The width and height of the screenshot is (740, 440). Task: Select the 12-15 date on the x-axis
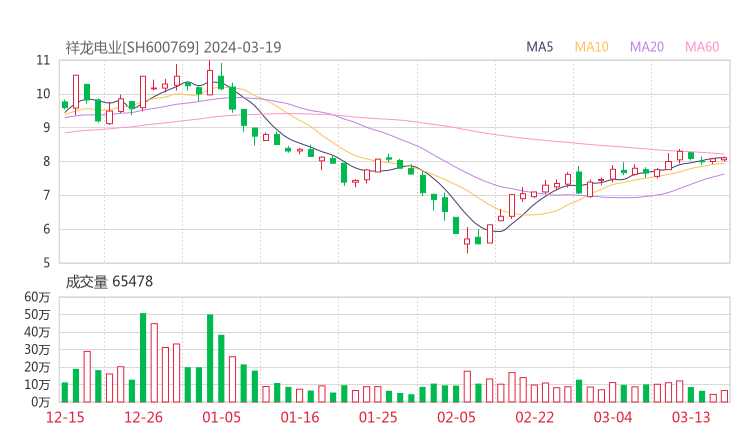point(65,416)
